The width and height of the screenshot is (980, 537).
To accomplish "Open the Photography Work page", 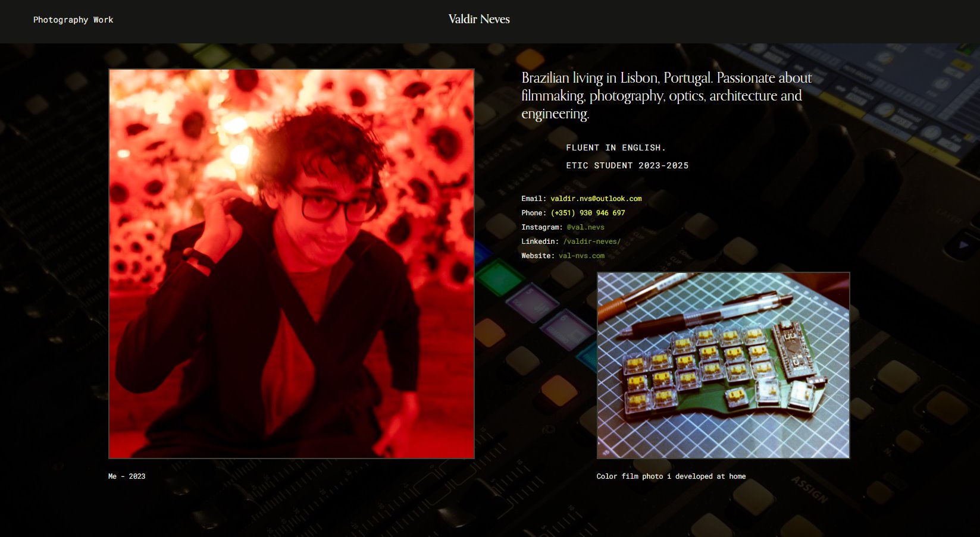I will tap(73, 20).
